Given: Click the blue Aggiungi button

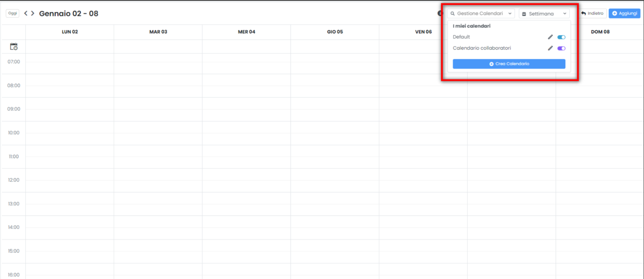Looking at the screenshot, I should coord(624,14).
